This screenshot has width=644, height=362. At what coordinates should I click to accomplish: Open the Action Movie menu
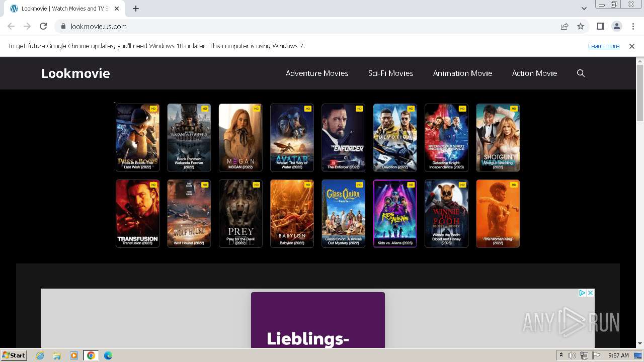point(534,73)
